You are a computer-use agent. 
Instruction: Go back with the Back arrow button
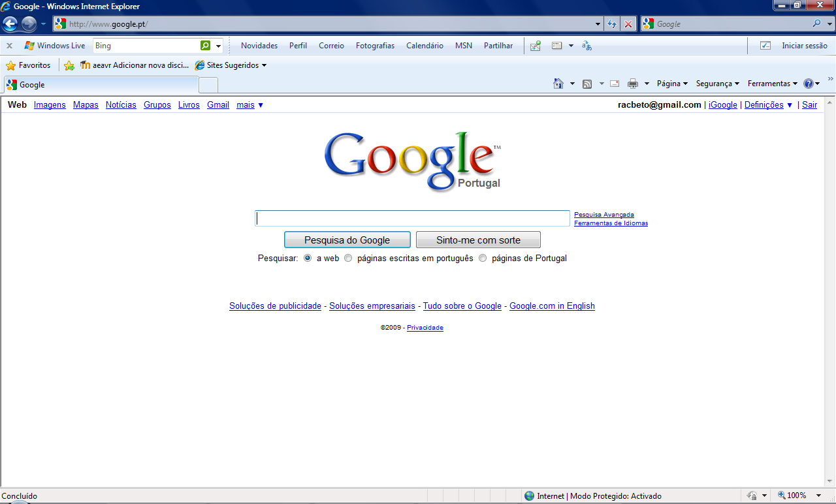pos(10,24)
